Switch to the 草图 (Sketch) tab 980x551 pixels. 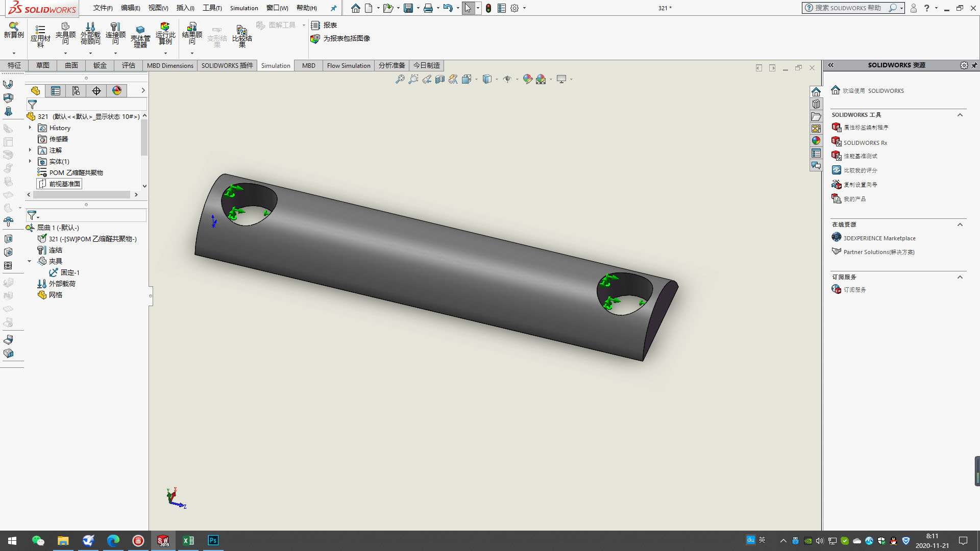pos(43,65)
